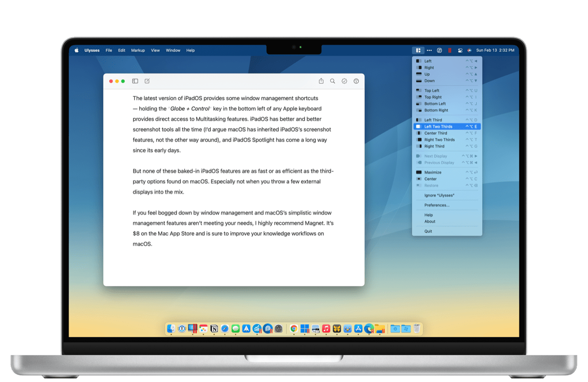Viewport: 588px width, 382px height.
Task: Snap window to Bottom Left
Action: point(447,104)
